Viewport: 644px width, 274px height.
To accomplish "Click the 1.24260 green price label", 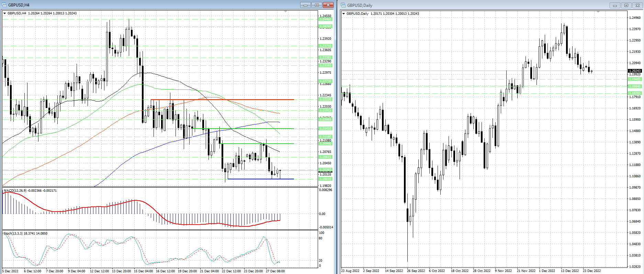I will click(x=326, y=26).
